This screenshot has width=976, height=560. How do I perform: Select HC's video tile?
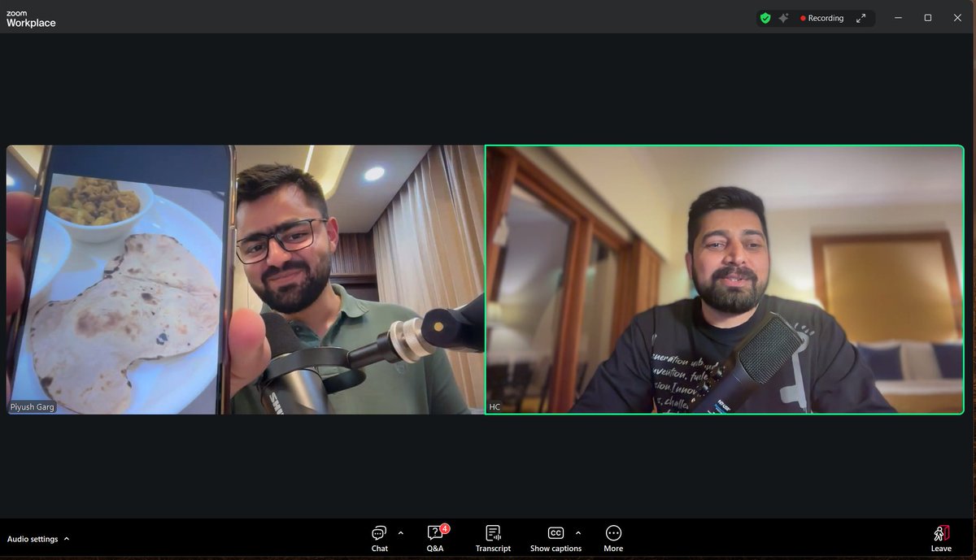click(x=724, y=280)
